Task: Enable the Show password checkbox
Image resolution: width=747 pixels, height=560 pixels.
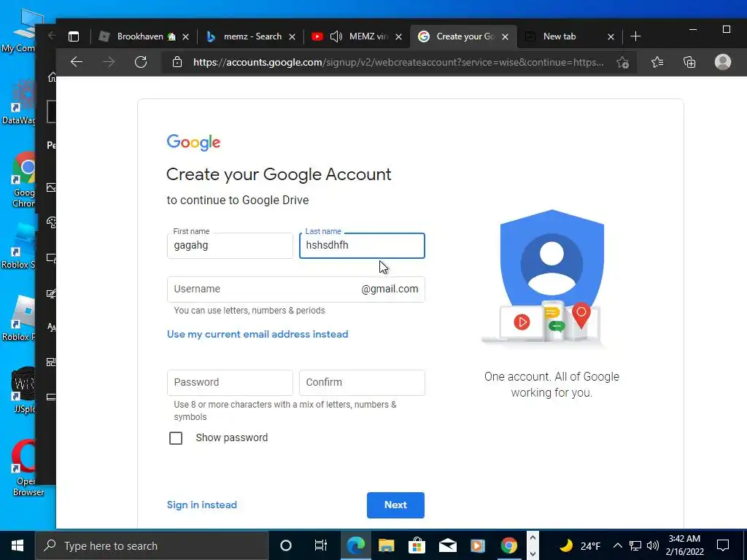Action: (x=176, y=438)
